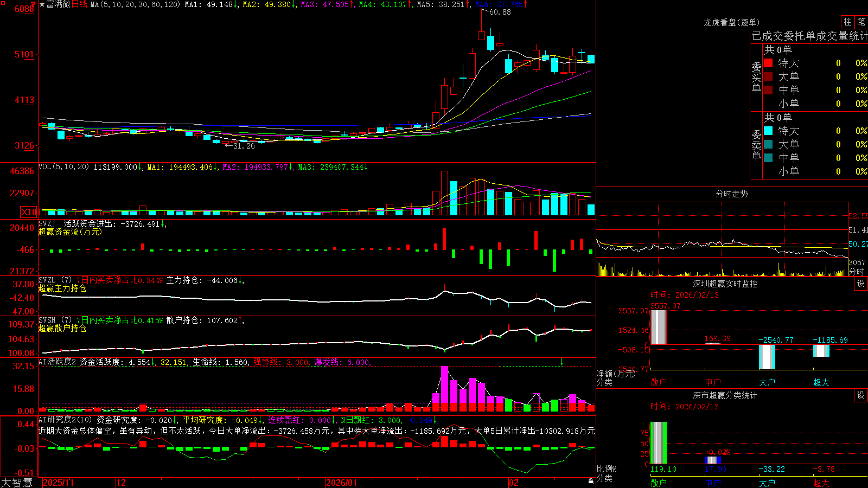The width and height of the screenshot is (868, 488).
Task: Click the dark red 大单 buy-order swatch
Action: (768, 76)
